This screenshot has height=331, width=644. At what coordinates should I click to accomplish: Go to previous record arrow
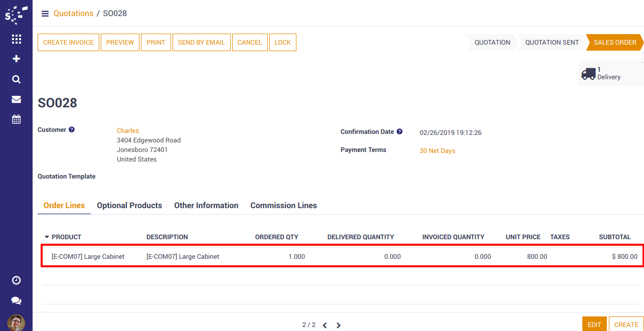coord(325,325)
